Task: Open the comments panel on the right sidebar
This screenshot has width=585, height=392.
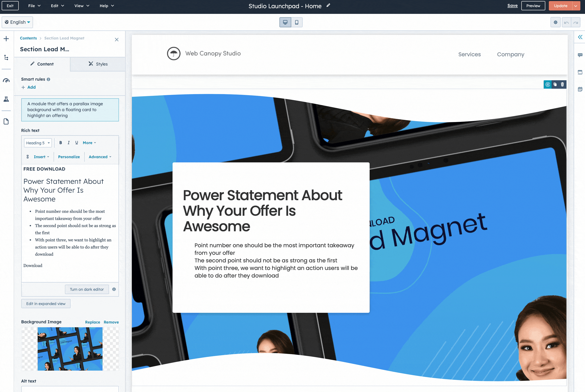Action: (x=581, y=55)
